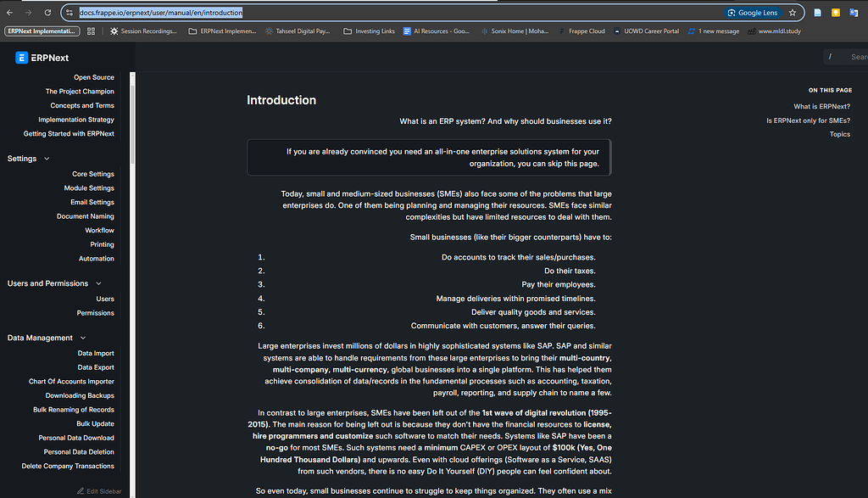
Task: Open the AI Resources bookmark
Action: click(x=437, y=31)
